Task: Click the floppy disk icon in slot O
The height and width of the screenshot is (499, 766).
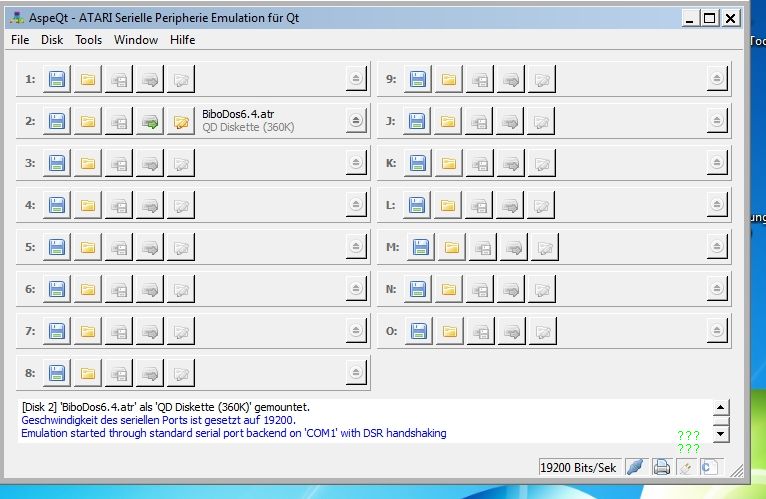Action: click(419, 331)
